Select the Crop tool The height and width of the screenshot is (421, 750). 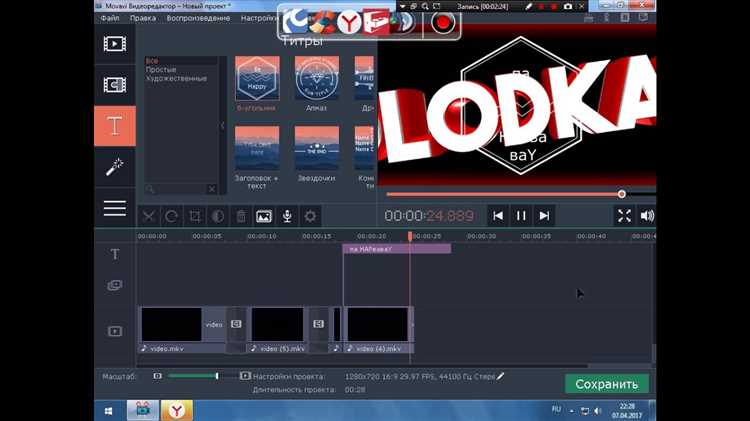195,216
